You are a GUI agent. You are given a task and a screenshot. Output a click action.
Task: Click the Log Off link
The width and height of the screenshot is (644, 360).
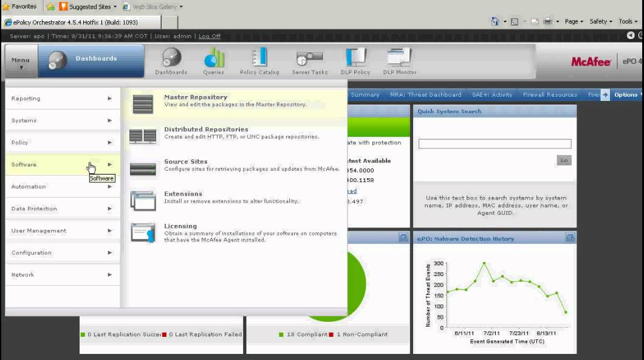coord(210,36)
